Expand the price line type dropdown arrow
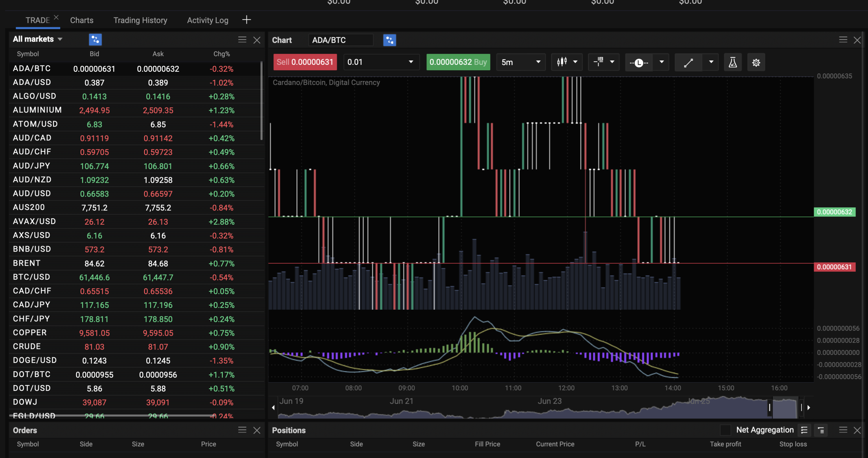The image size is (868, 458). pos(661,62)
